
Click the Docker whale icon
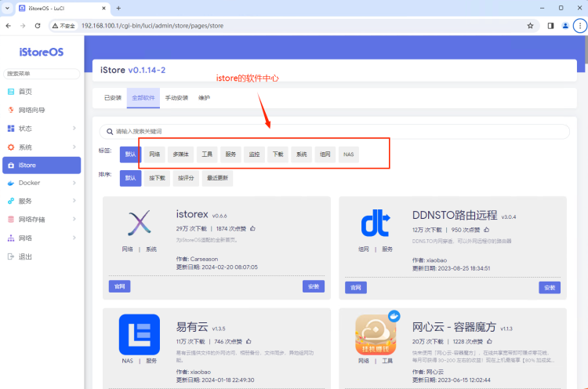pyautogui.click(x=11, y=183)
